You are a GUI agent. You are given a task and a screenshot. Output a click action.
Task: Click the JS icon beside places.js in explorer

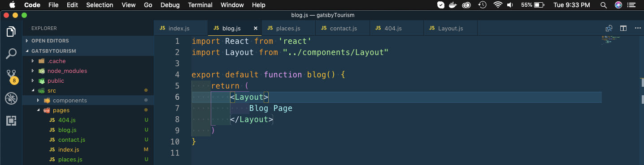tap(52, 159)
